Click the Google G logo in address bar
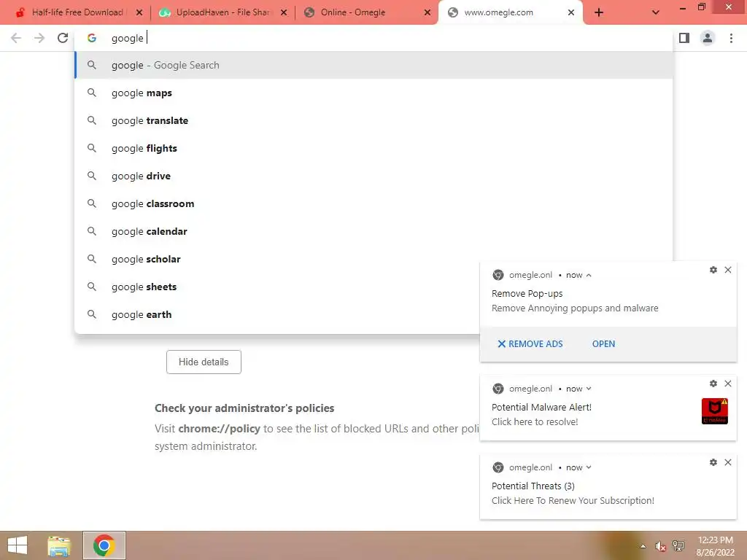 coord(92,38)
